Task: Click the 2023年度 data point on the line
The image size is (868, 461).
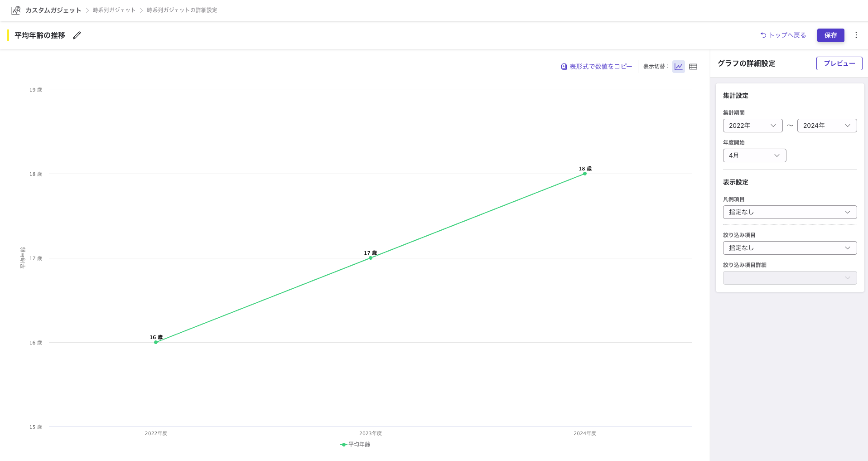Action: coord(371,258)
